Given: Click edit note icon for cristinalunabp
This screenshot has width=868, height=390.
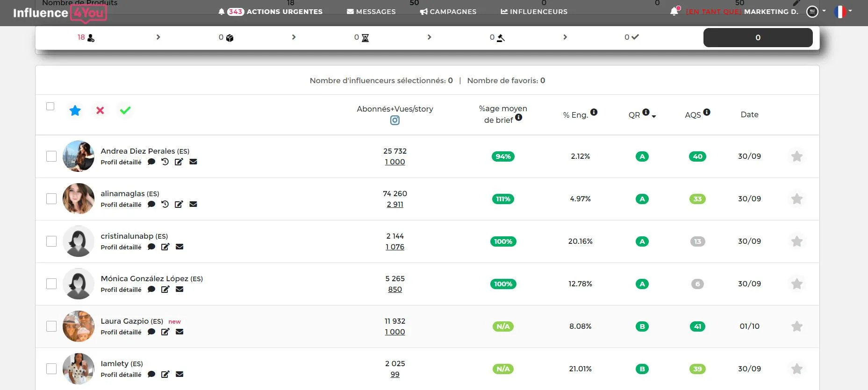Looking at the screenshot, I should point(165,247).
